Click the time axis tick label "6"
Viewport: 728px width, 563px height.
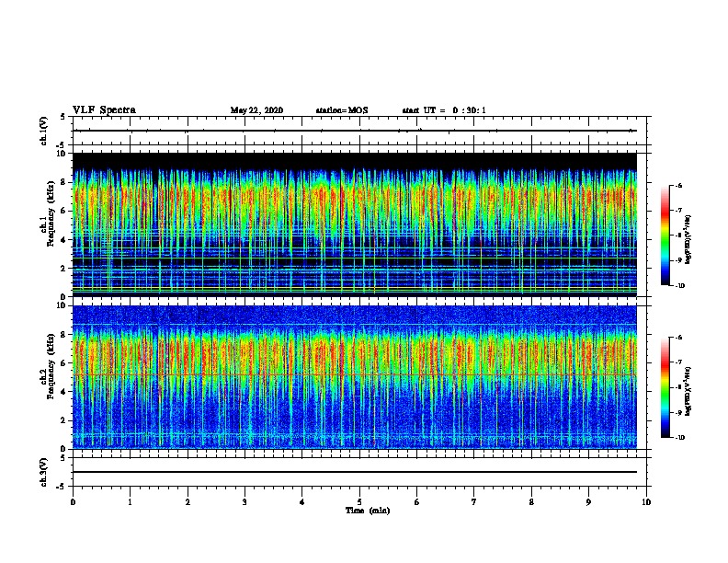[417, 502]
